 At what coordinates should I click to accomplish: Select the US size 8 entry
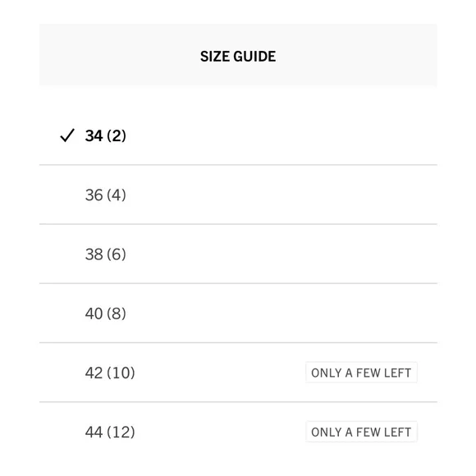(238, 313)
